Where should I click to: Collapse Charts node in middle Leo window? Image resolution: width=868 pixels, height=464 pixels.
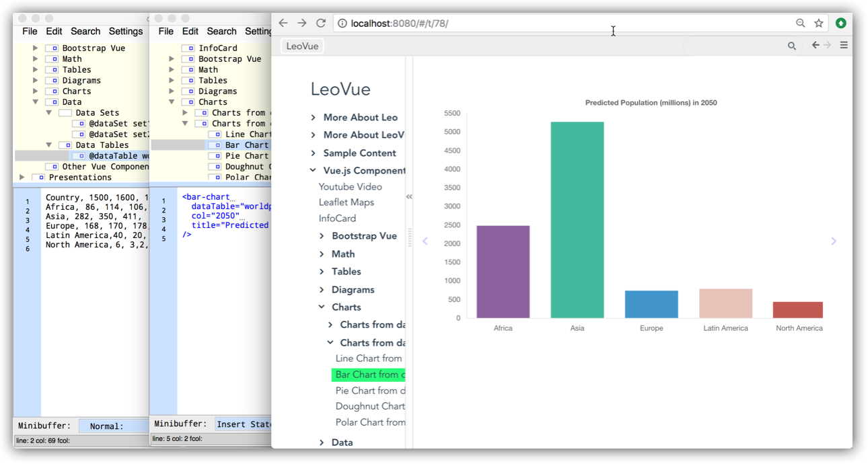172,102
